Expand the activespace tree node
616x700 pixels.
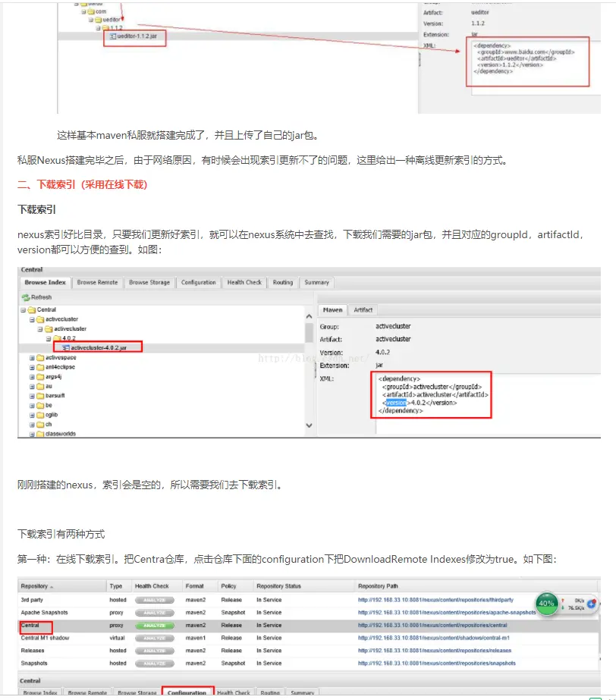click(x=32, y=358)
